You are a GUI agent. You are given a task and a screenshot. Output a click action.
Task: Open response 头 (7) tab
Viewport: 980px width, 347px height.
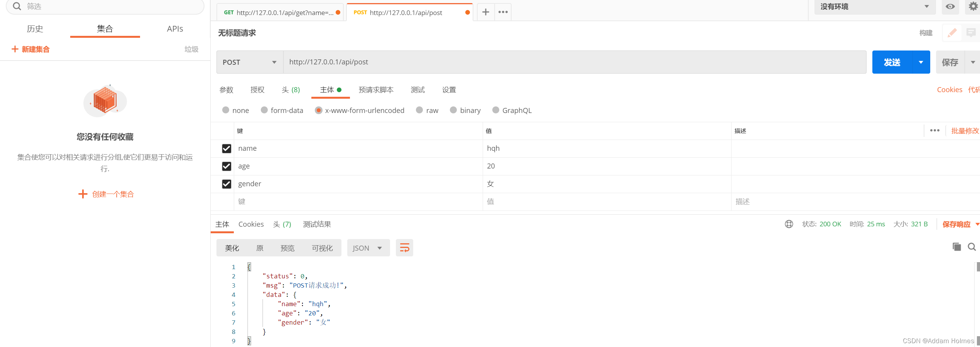(282, 224)
